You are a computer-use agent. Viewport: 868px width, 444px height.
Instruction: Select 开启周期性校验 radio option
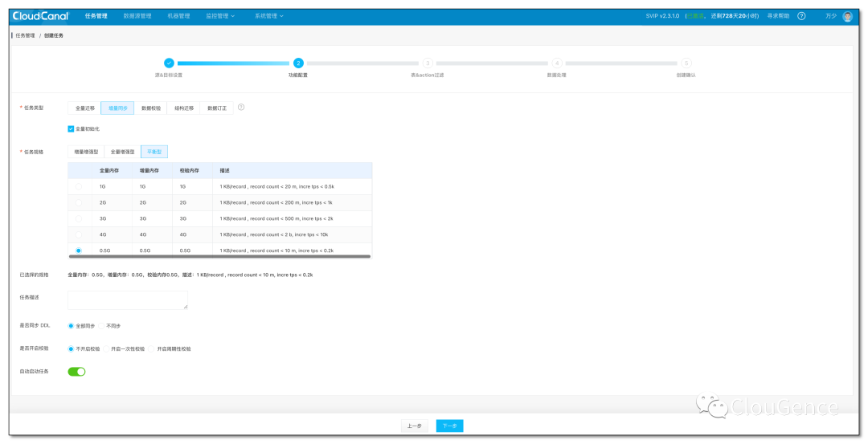pos(152,349)
